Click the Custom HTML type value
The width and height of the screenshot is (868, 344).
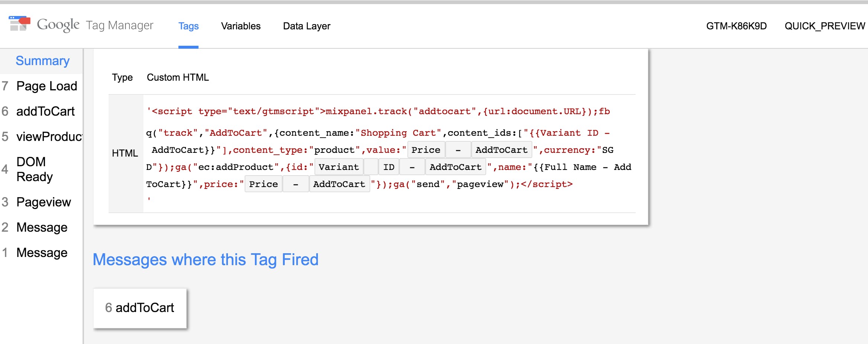tap(178, 77)
